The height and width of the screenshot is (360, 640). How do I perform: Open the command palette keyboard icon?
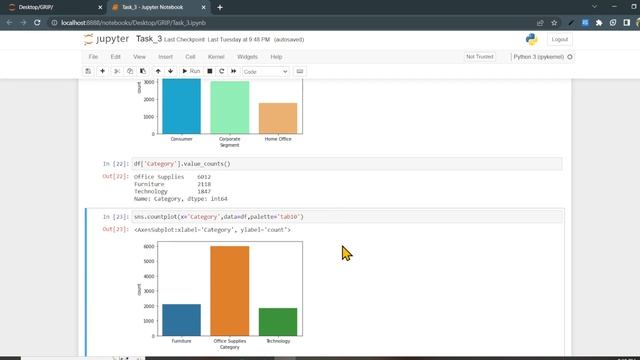(300, 71)
